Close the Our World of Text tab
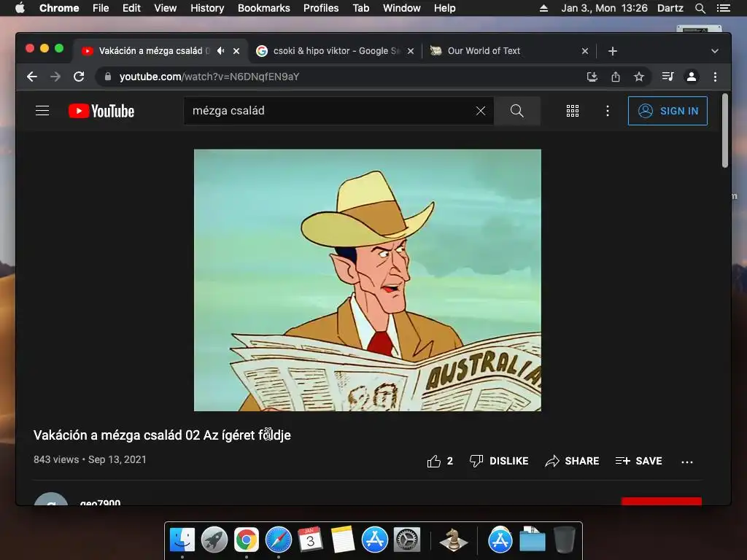Viewport: 747px width, 560px height. [x=585, y=51]
